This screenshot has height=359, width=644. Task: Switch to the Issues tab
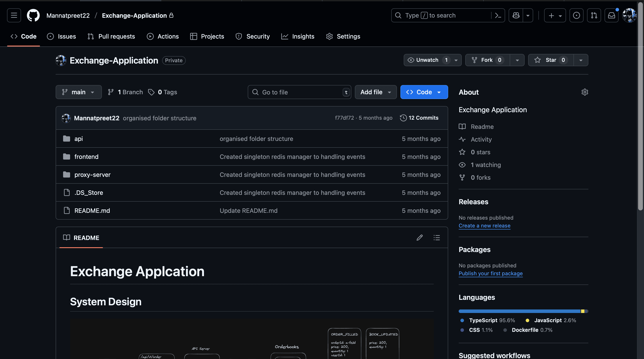pos(62,37)
